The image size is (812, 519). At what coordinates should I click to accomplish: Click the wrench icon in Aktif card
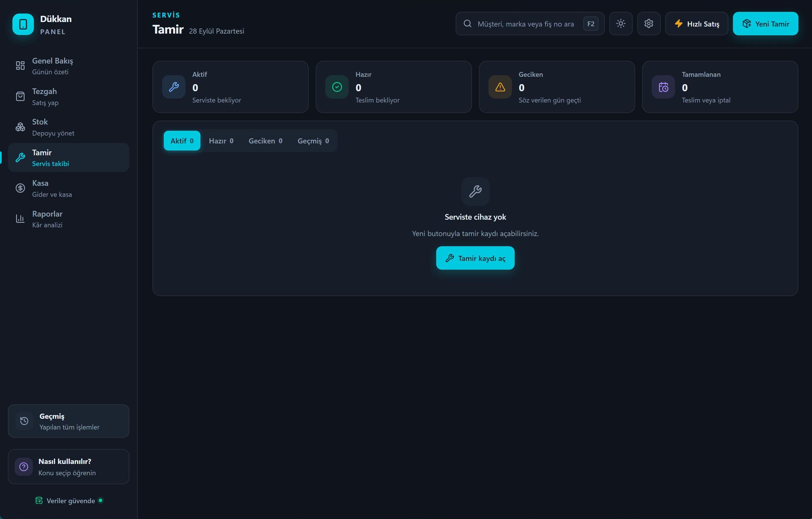[x=174, y=87]
